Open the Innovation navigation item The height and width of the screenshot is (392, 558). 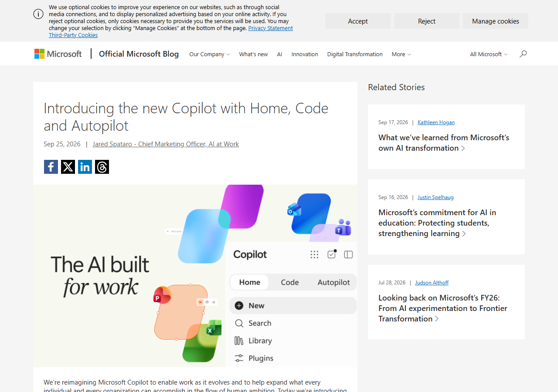coord(305,54)
